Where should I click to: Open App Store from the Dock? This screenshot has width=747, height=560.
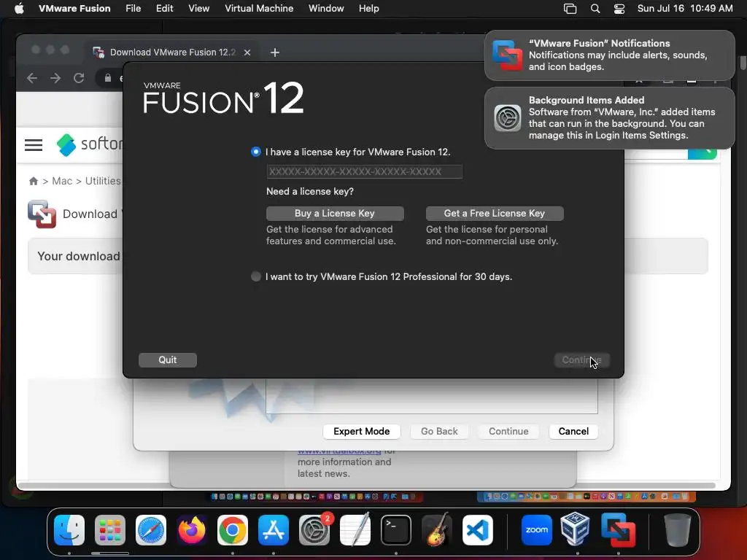pos(274,530)
